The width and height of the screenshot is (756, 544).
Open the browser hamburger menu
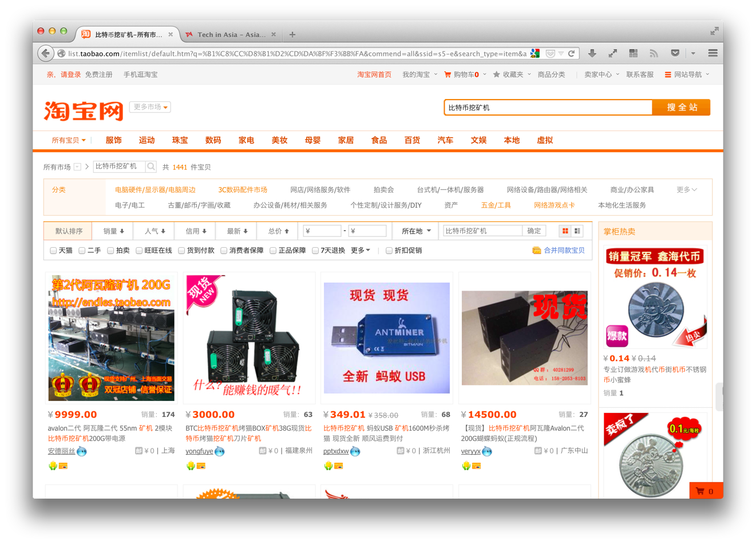click(713, 53)
